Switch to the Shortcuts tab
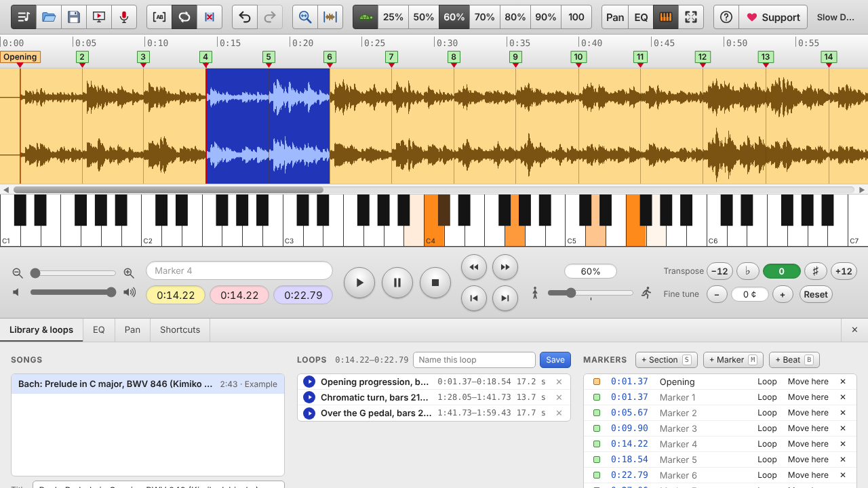Screen dimensions: 868x488 pos(180,330)
